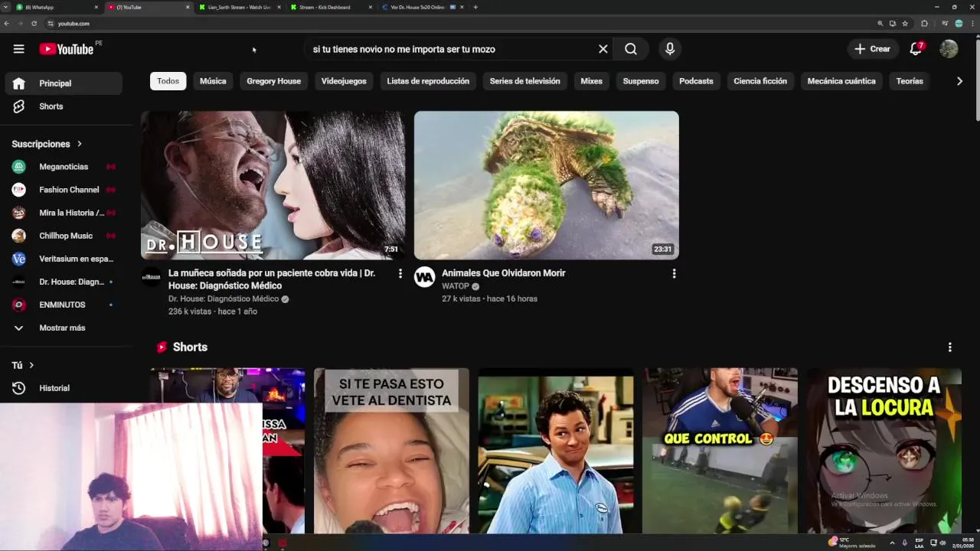Open the Meganoticias subscription
The height and width of the screenshot is (551, 980).
point(64,167)
